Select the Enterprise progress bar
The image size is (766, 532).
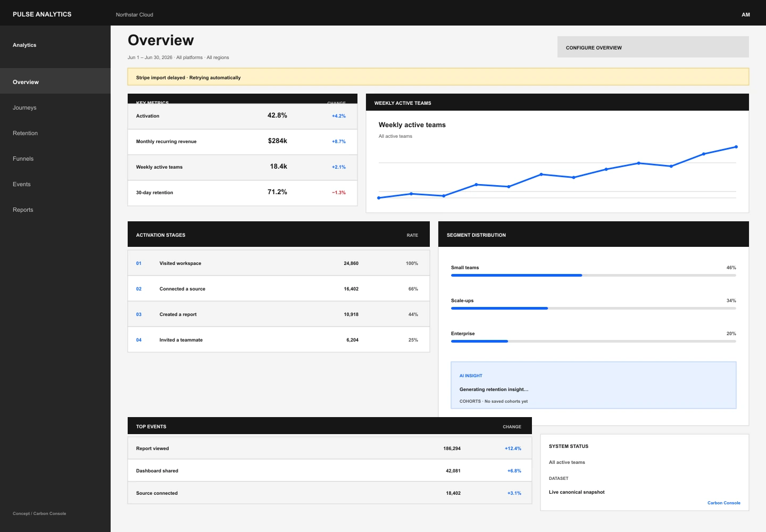pos(594,341)
